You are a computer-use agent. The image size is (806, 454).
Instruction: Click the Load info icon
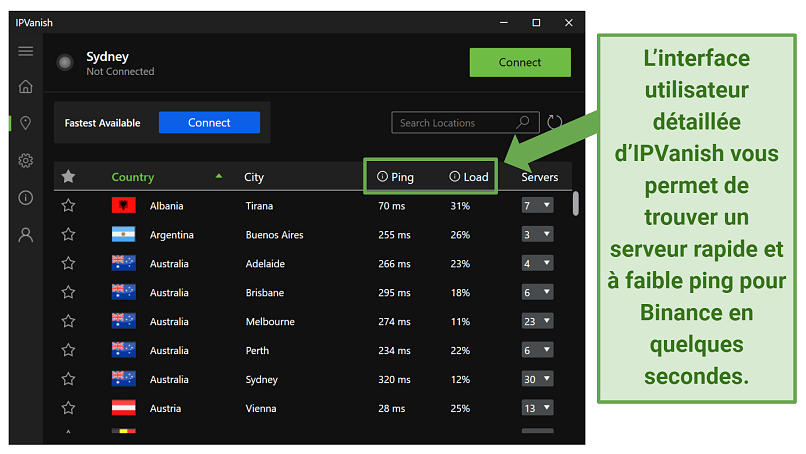point(454,177)
